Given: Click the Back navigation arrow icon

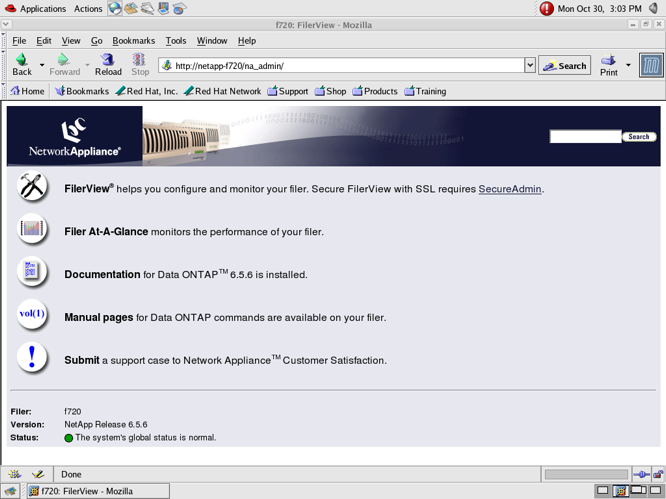Looking at the screenshot, I should click(x=22, y=60).
